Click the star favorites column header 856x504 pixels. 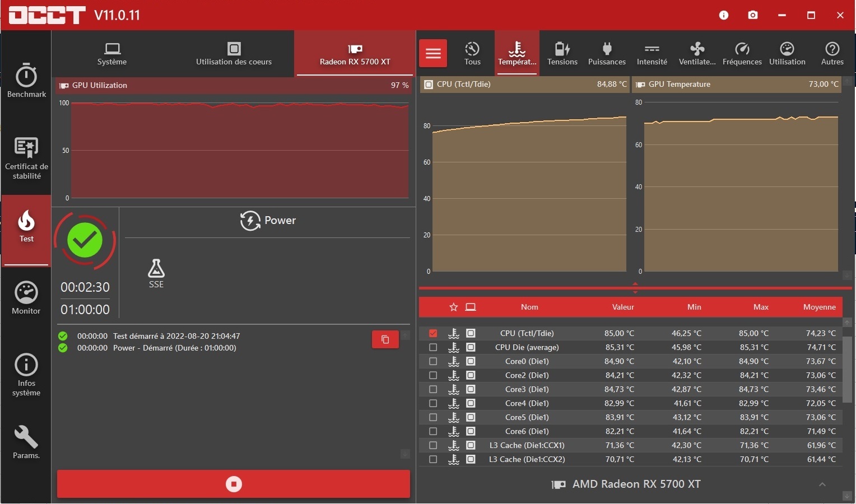point(454,307)
